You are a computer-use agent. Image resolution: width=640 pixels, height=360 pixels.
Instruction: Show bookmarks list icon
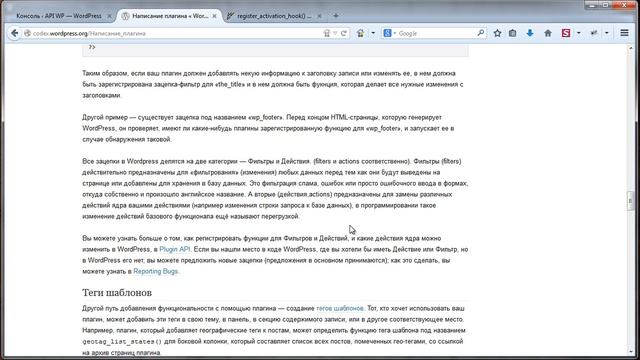[513, 33]
